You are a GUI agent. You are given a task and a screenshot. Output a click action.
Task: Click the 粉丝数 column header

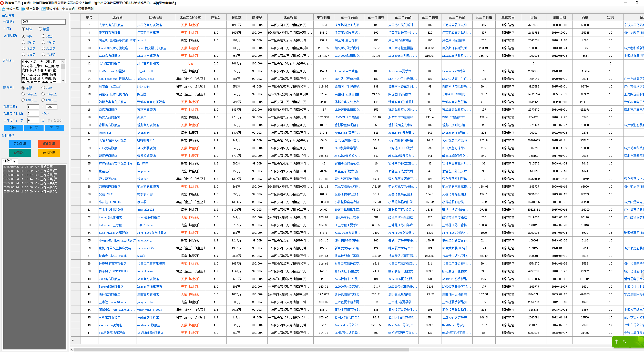pos(237,17)
